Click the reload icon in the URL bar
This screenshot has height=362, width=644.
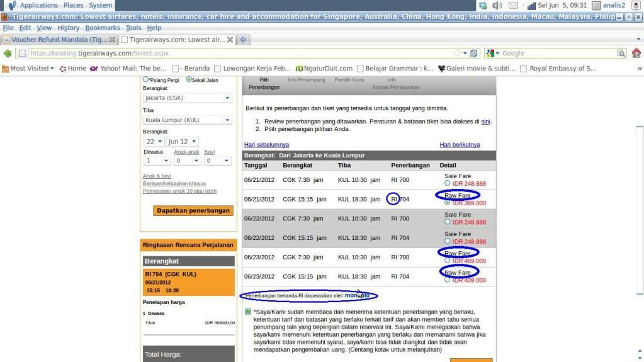[x=473, y=53]
